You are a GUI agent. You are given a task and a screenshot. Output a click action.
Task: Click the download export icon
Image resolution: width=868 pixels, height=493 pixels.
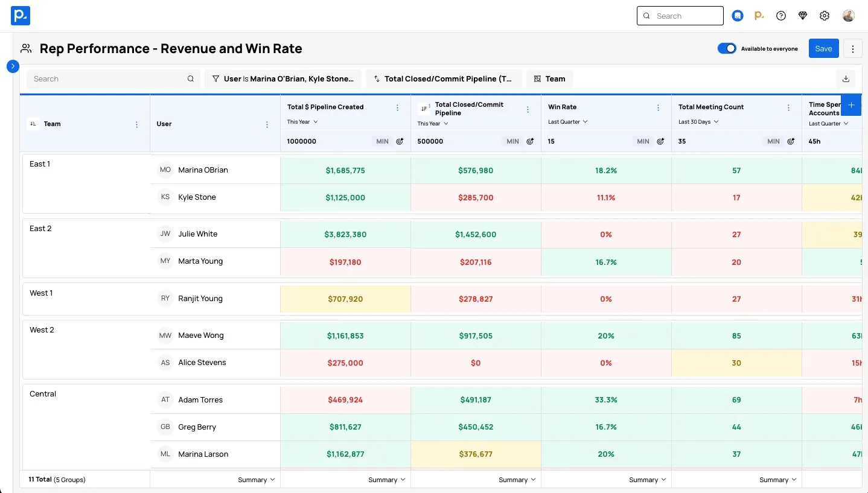pyautogui.click(x=846, y=79)
